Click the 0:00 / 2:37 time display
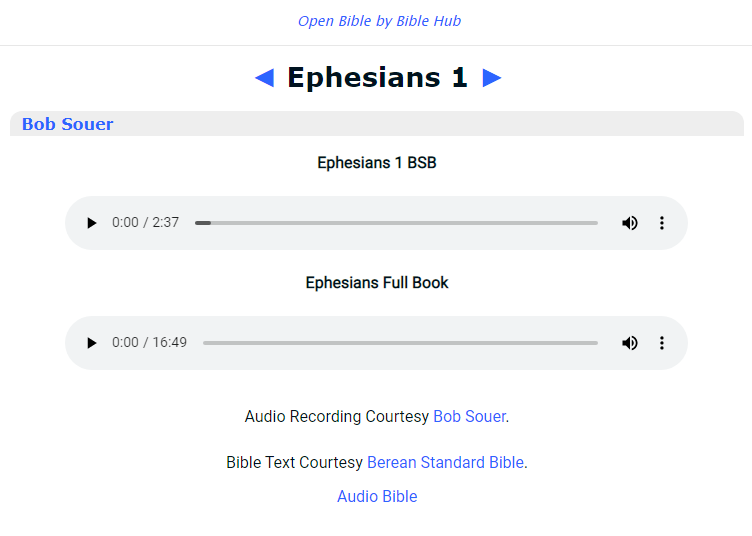 [x=146, y=223]
